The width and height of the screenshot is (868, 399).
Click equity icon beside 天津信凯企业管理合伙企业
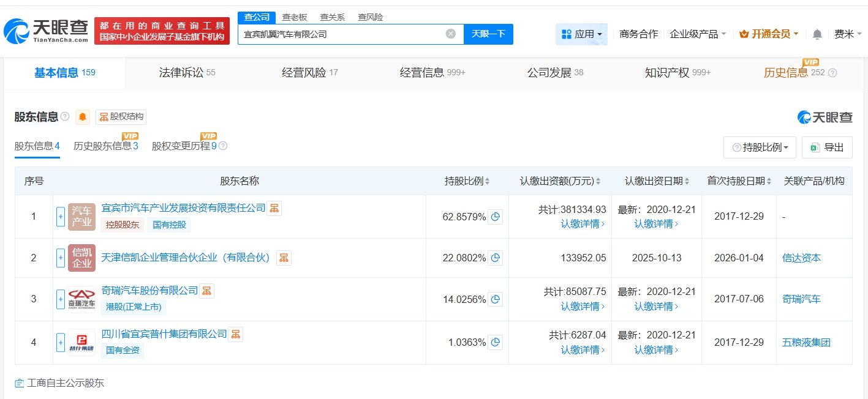(x=284, y=258)
